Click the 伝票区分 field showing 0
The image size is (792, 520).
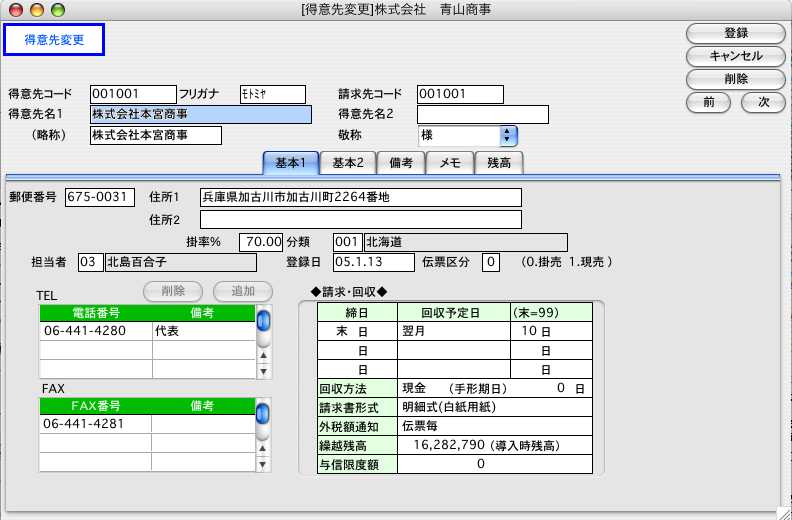tap(490, 262)
